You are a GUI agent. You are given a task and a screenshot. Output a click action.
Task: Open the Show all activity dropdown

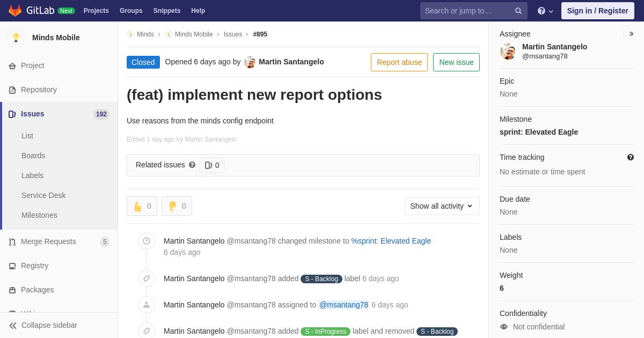click(x=442, y=206)
